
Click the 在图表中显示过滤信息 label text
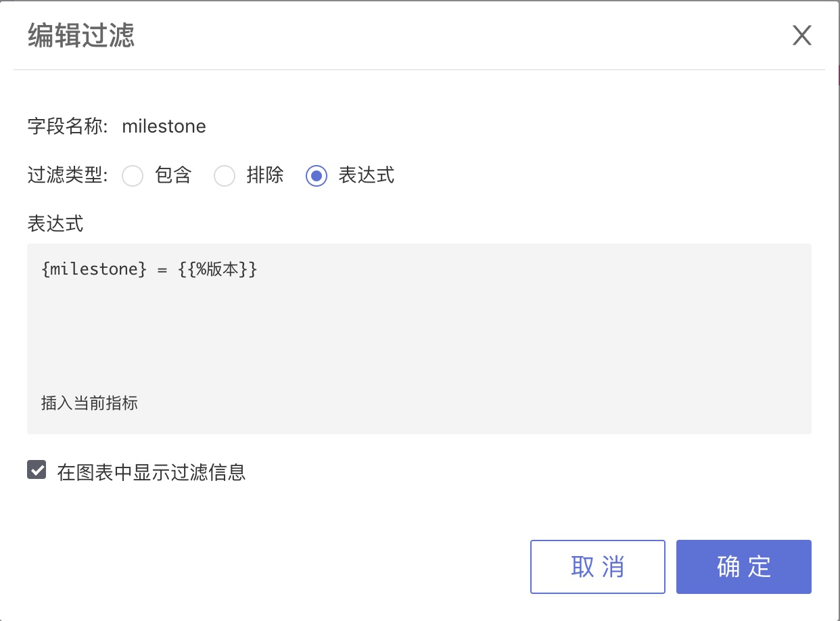pos(151,471)
